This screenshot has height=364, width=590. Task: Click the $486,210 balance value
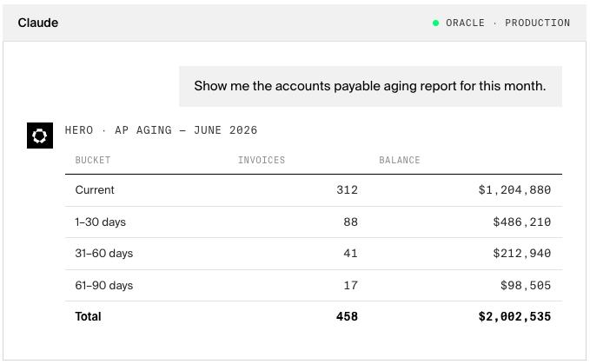[522, 222]
